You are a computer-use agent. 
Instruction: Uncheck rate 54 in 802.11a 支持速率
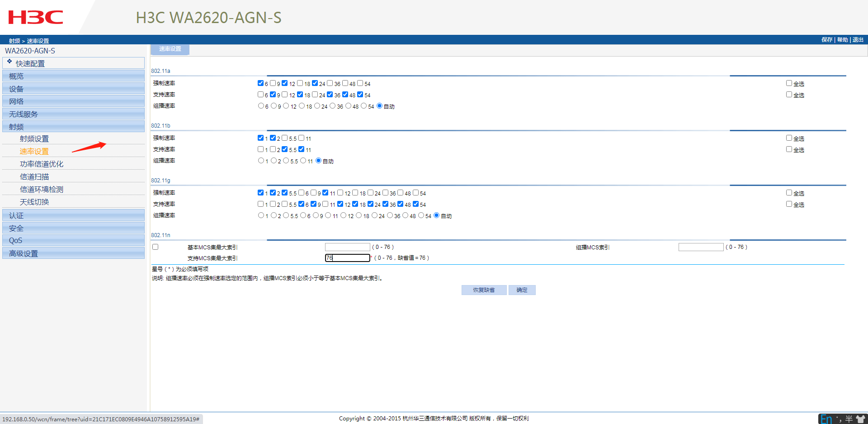(x=360, y=95)
